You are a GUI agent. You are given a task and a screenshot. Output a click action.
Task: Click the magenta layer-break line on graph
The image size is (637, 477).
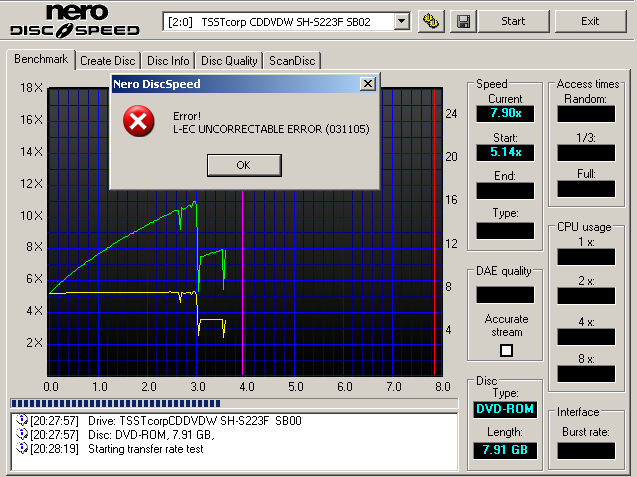pos(243,283)
